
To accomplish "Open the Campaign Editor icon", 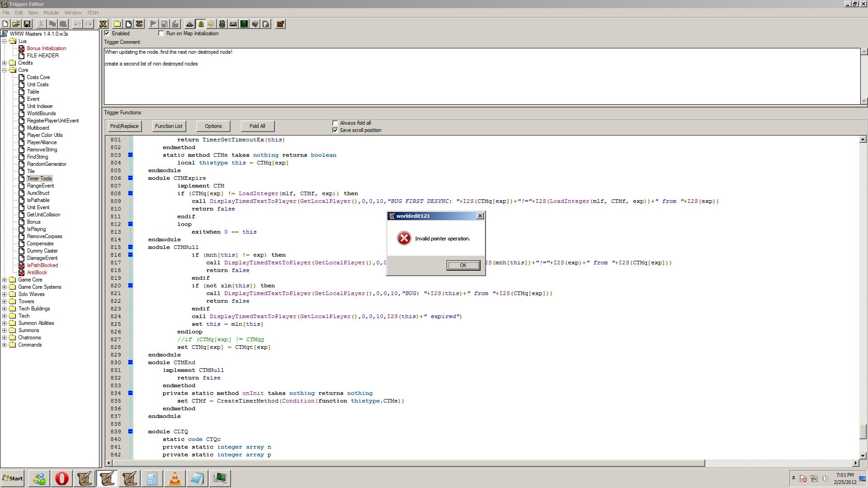I will pos(233,24).
